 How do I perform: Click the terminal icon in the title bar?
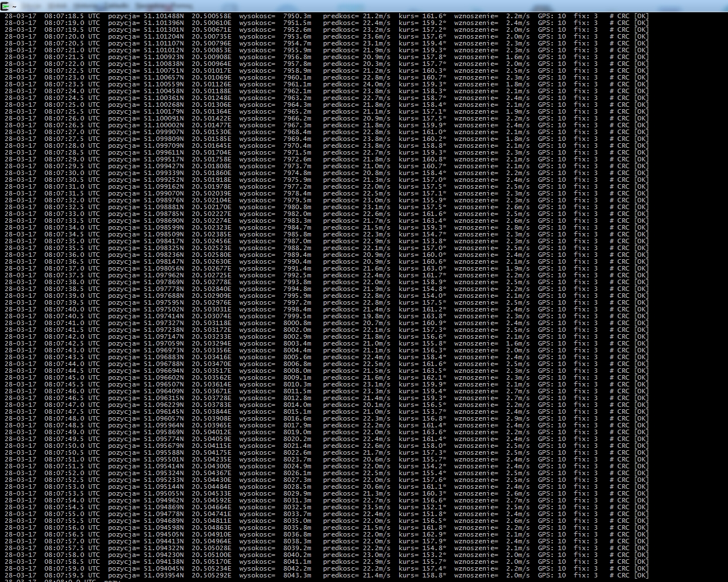tap(5, 6)
